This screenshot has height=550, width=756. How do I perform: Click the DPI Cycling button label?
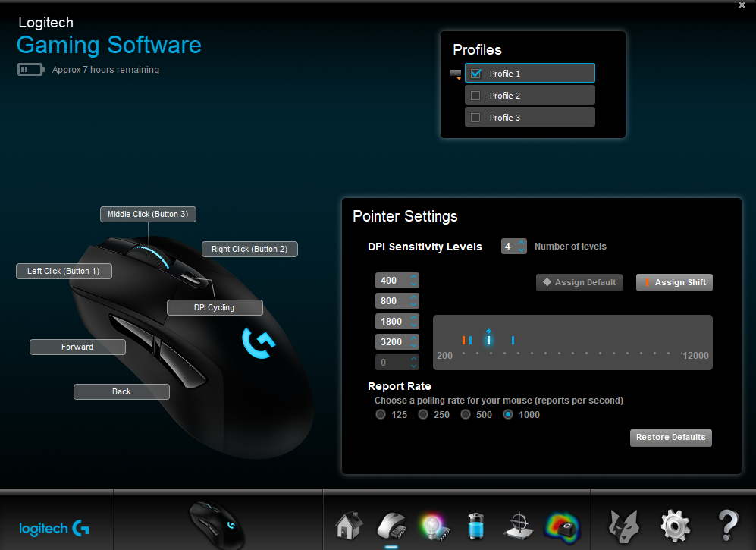215,307
